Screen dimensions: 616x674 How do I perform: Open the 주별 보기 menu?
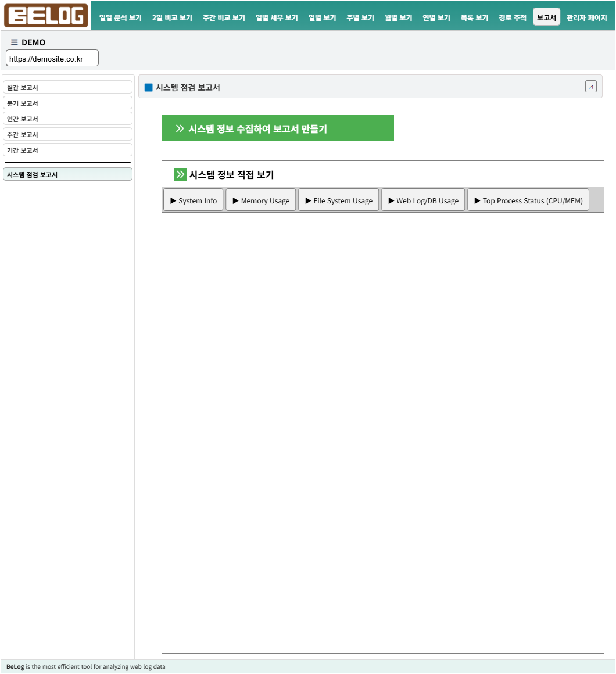[x=360, y=17]
